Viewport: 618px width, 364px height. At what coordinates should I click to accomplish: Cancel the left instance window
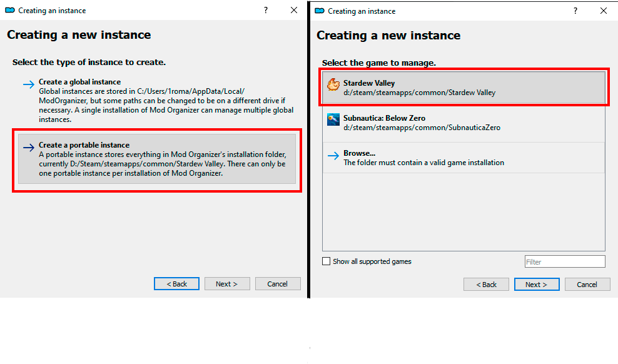click(278, 284)
